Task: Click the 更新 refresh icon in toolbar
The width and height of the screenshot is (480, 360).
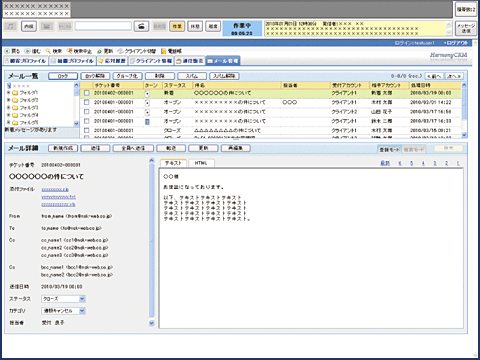Action: pyautogui.click(x=99, y=51)
